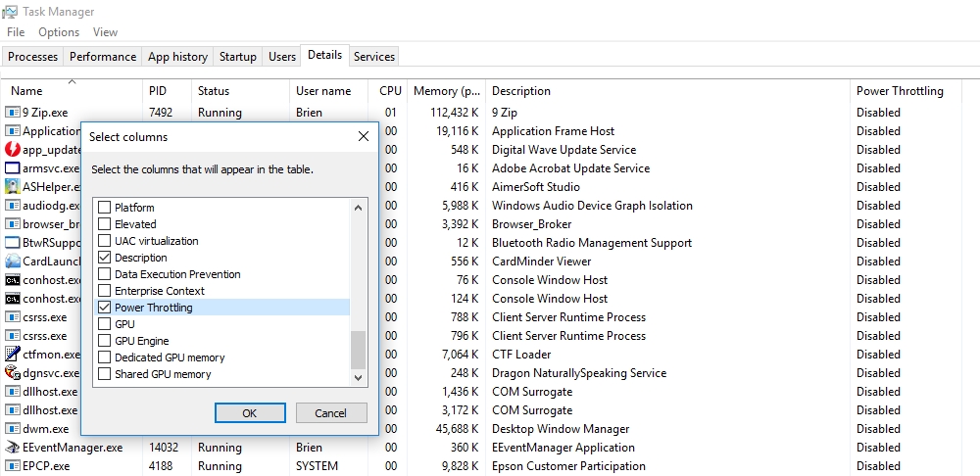Open the View menu

[105, 32]
